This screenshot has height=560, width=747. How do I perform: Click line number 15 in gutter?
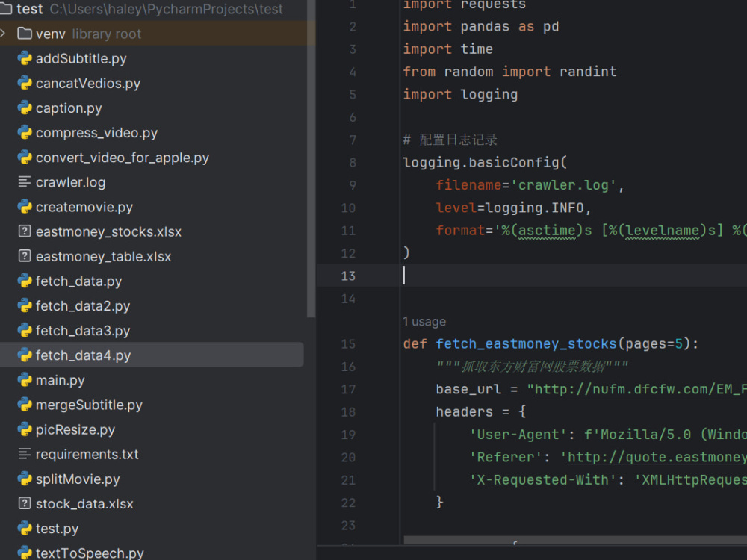348,343
